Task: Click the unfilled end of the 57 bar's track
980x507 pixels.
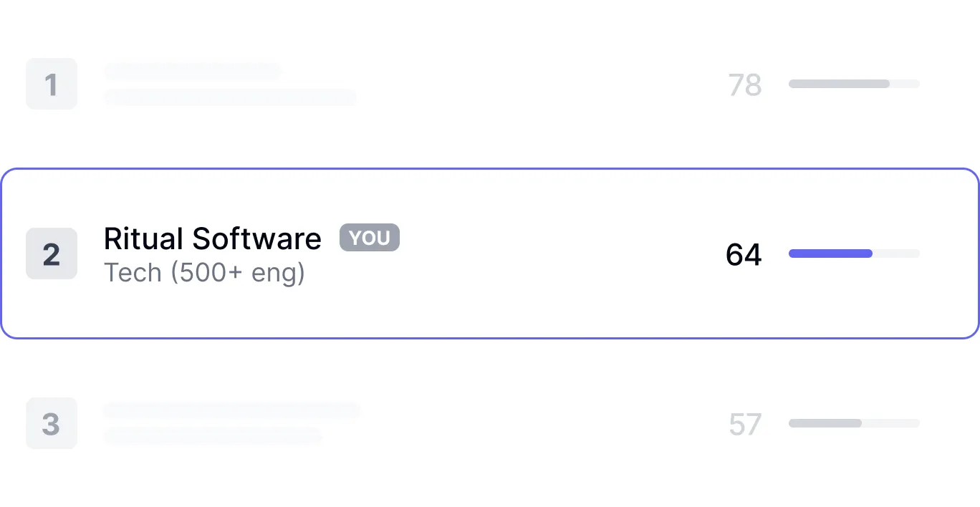Action: 890,423
